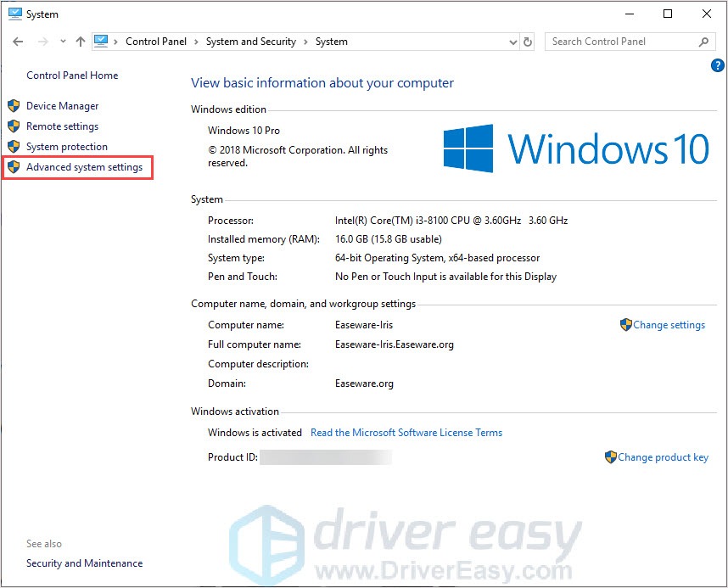Select System and Security in the breadcrumb
Screen dimensions: 728x588
coord(250,41)
